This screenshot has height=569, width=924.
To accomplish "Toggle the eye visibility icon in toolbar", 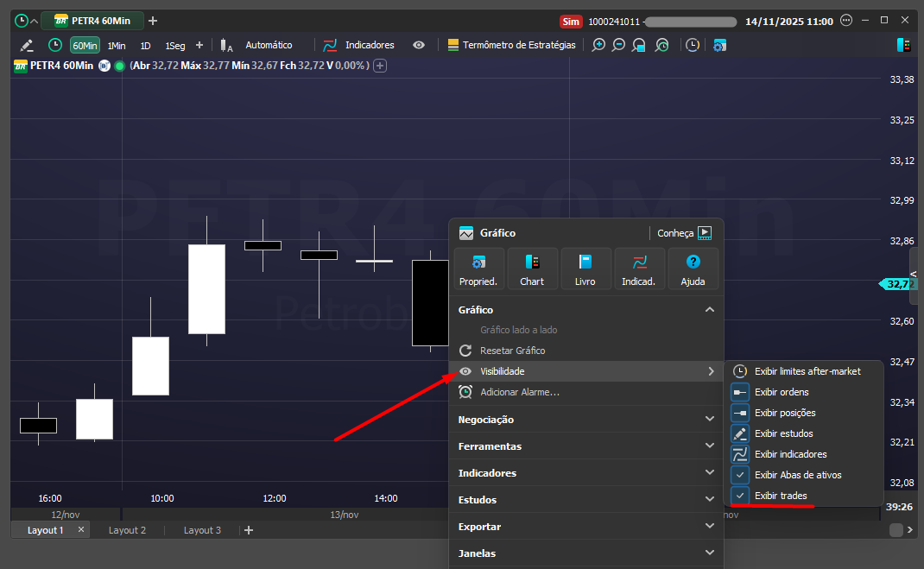I will (x=419, y=46).
